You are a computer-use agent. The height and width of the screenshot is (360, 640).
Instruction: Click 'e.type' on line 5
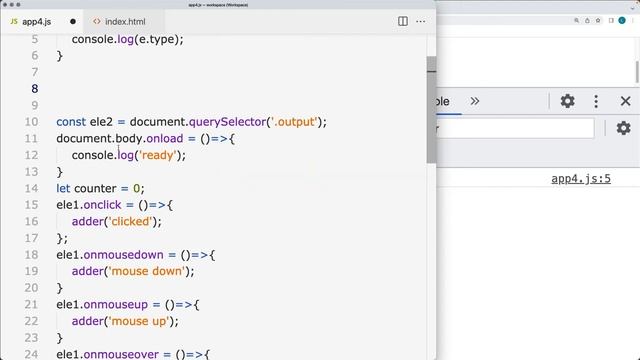pos(157,39)
